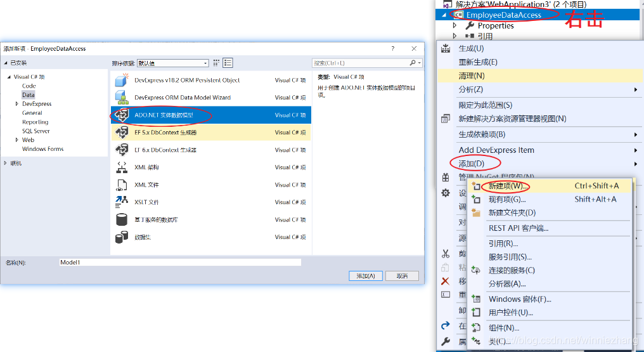Select DevExpress v18.2 ORM Persistent Object icon
Image resolution: width=644 pixels, height=352 pixels.
tap(122, 80)
